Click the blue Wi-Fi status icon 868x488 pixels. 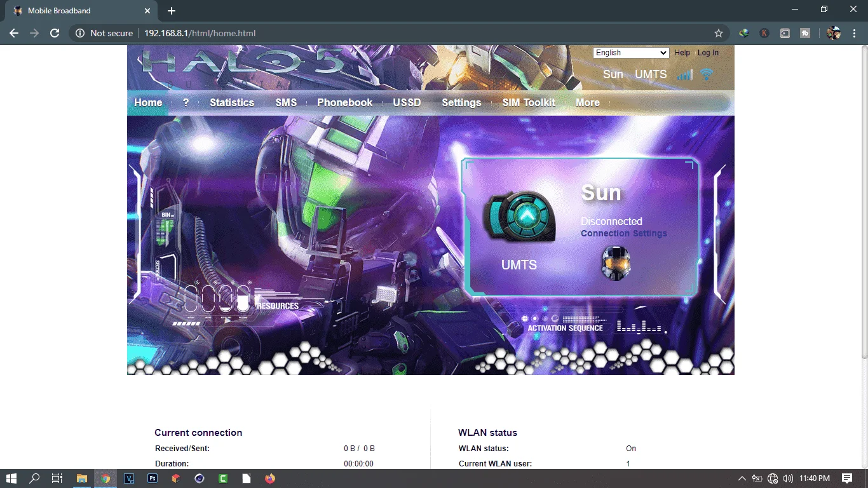click(x=706, y=74)
